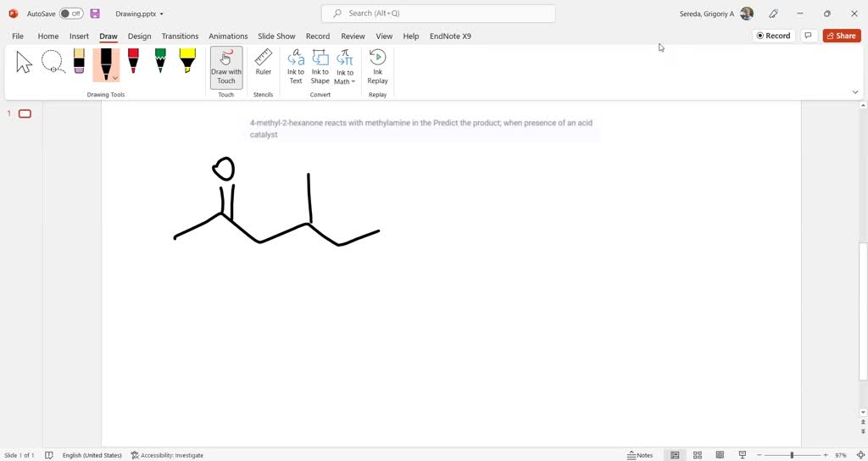Viewport: 868px width, 461px height.
Task: Select the arrow selection tool
Action: coord(24,62)
